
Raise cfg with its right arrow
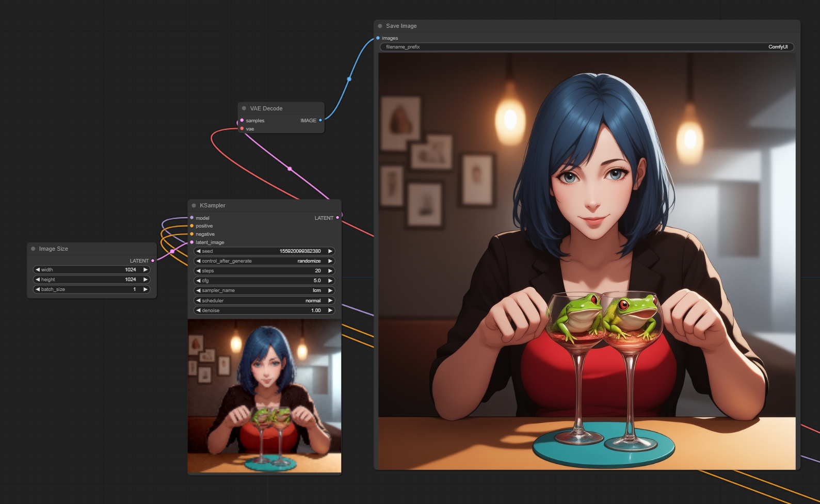pyautogui.click(x=330, y=281)
